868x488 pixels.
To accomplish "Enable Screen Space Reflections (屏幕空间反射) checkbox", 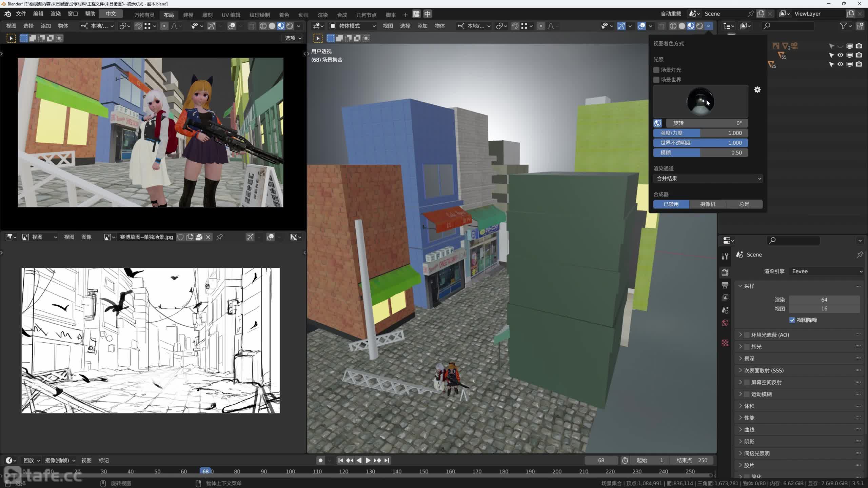I will click(746, 382).
